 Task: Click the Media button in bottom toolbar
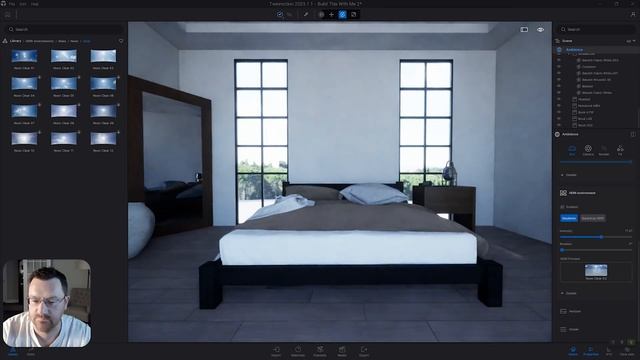click(342, 351)
